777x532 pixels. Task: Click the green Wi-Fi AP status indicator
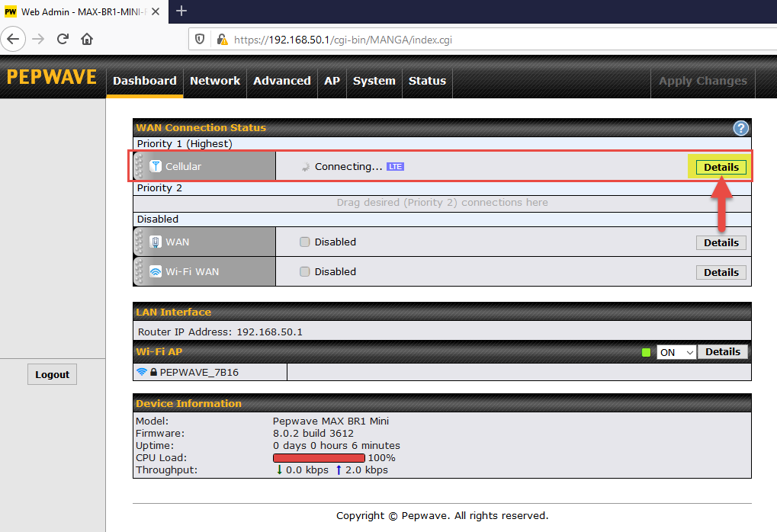pyautogui.click(x=646, y=353)
